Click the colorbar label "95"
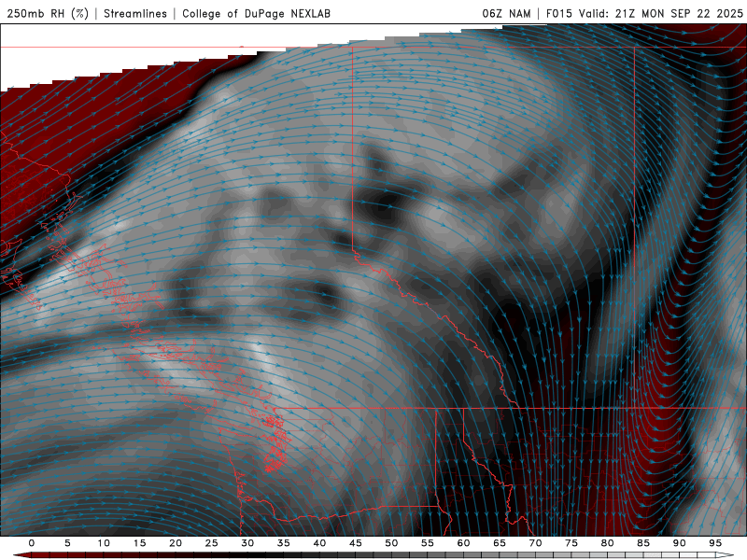The height and width of the screenshot is (560, 747). [715, 543]
